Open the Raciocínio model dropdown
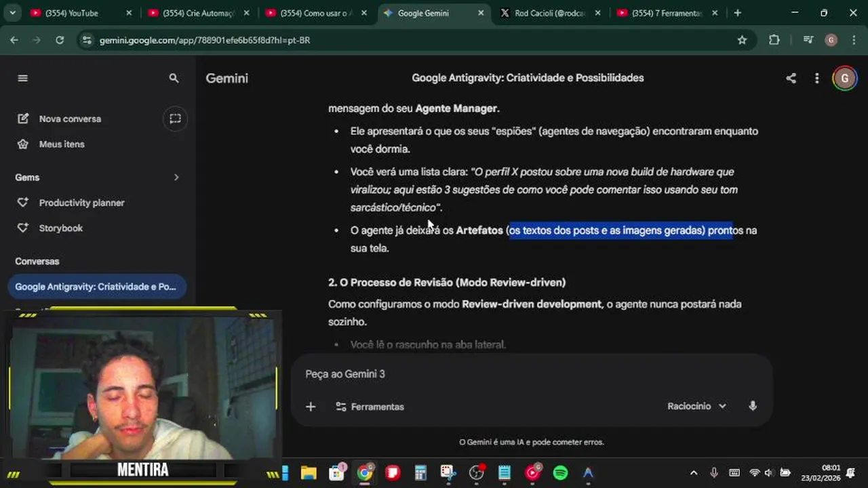868x488 pixels. [x=696, y=406]
